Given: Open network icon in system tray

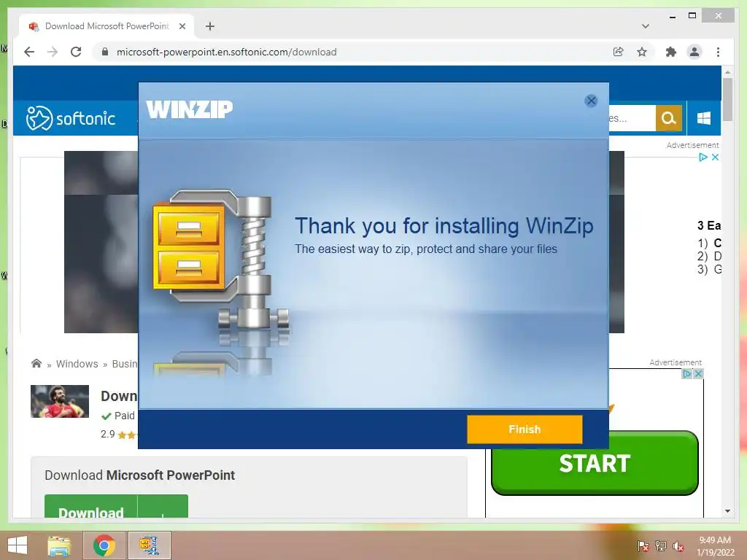Looking at the screenshot, I should [x=661, y=546].
